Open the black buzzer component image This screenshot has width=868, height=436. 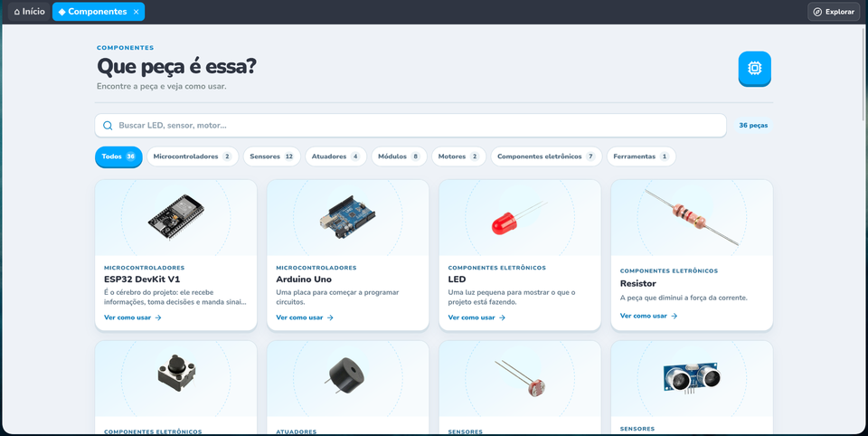pos(344,375)
